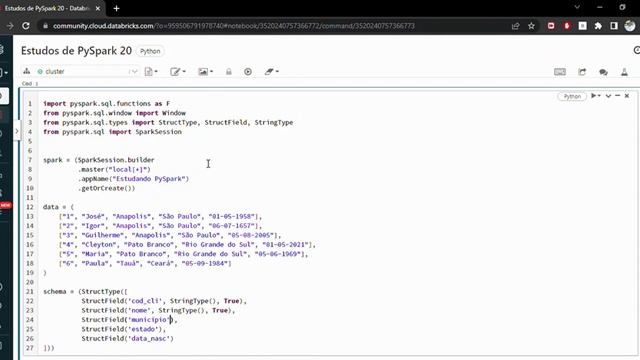Open a new browser tab
The image size is (640, 360).
(116, 8)
